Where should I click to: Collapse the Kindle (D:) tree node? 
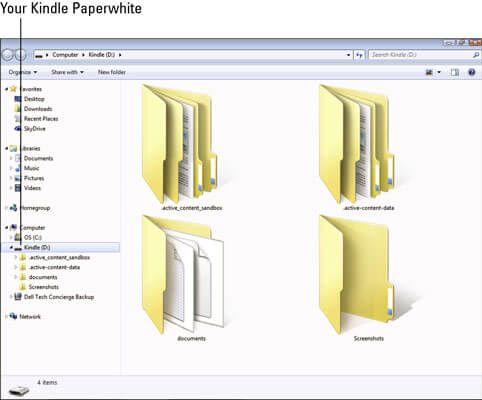[11, 247]
